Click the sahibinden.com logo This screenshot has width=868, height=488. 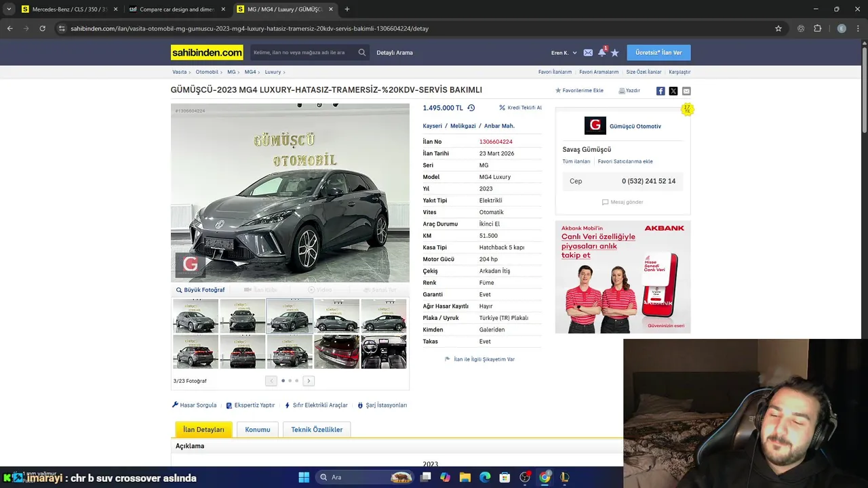(207, 52)
